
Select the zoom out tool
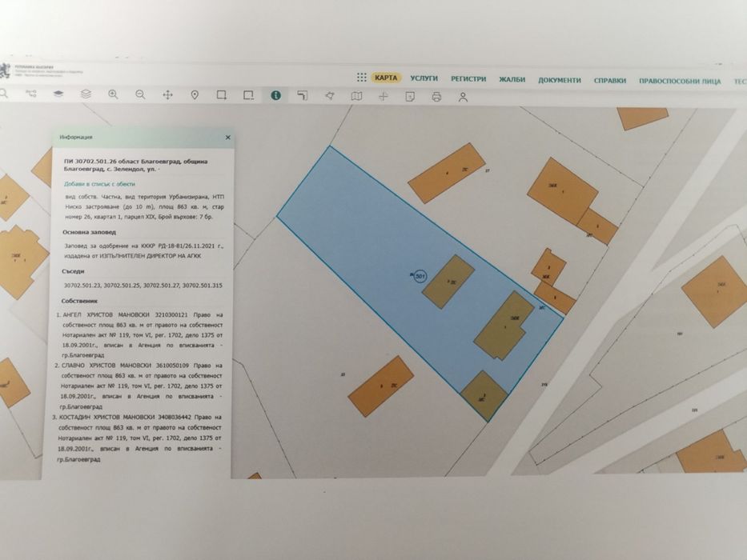(x=140, y=94)
